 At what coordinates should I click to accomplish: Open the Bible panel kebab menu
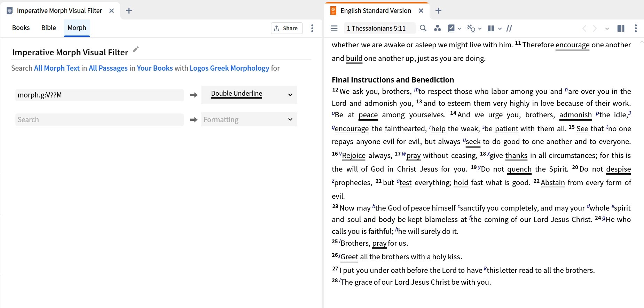[x=636, y=29]
